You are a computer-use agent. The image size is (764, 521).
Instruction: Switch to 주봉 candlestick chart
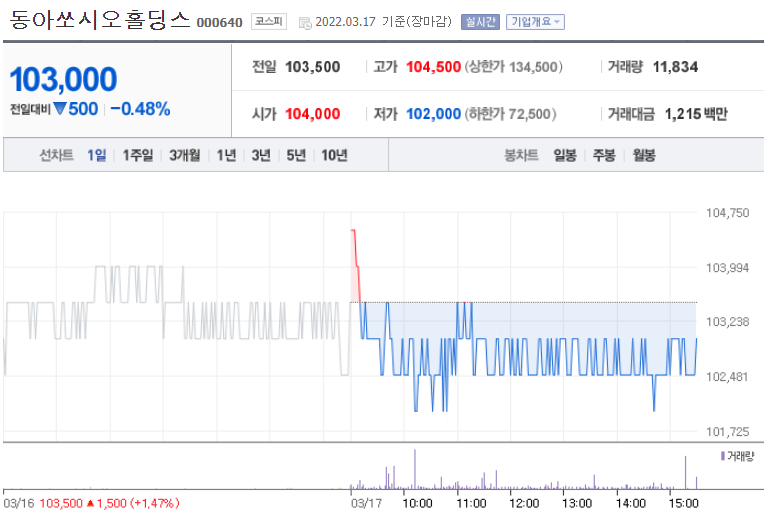click(604, 155)
